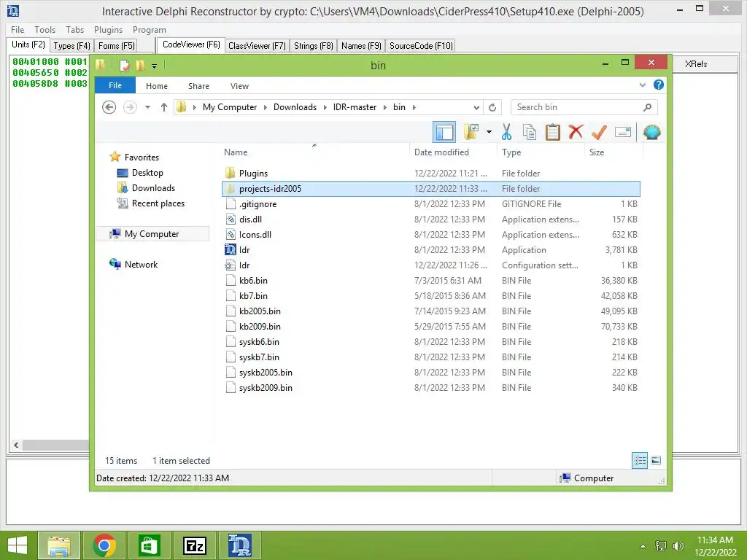Switch to Details view button in status bar

pyautogui.click(x=640, y=460)
